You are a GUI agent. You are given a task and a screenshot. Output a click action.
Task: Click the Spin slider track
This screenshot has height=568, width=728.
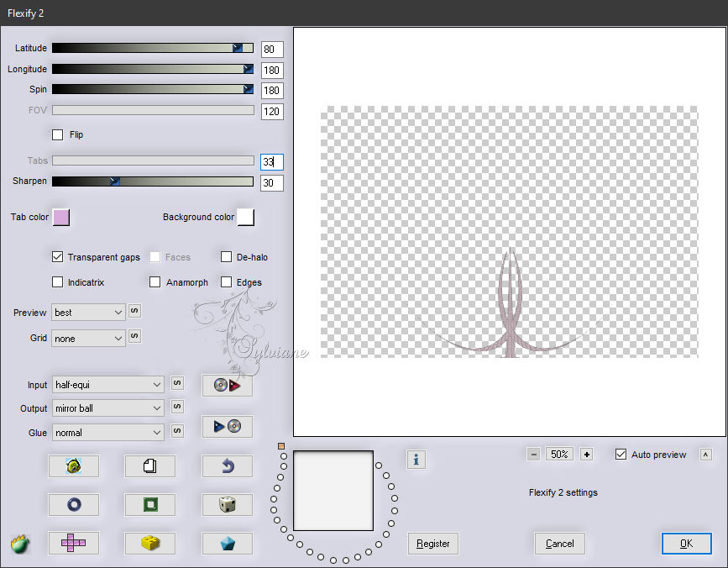(x=153, y=89)
